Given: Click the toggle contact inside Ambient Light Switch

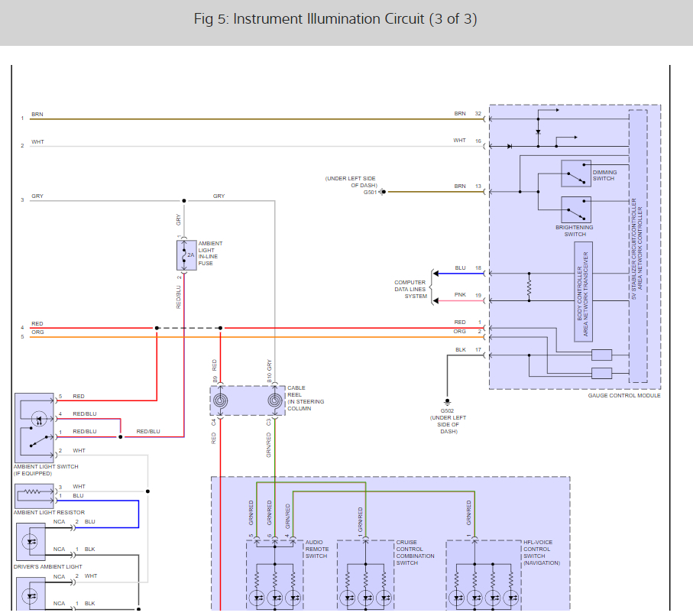Looking at the screenshot, I should click(38, 441).
